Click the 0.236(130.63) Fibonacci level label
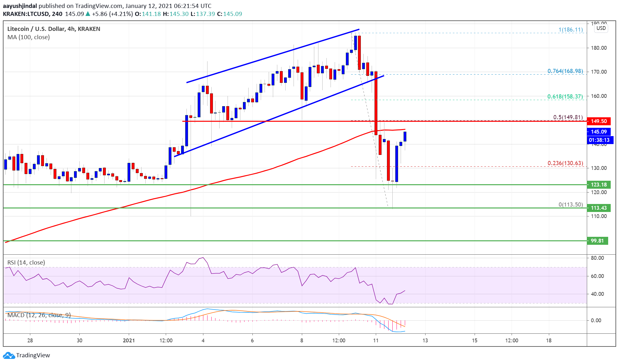Screen dimensions: 619x364 [x=565, y=163]
